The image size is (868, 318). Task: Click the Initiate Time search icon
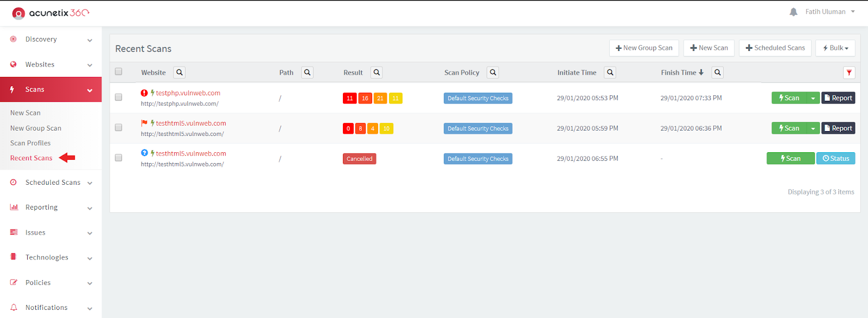tap(610, 73)
